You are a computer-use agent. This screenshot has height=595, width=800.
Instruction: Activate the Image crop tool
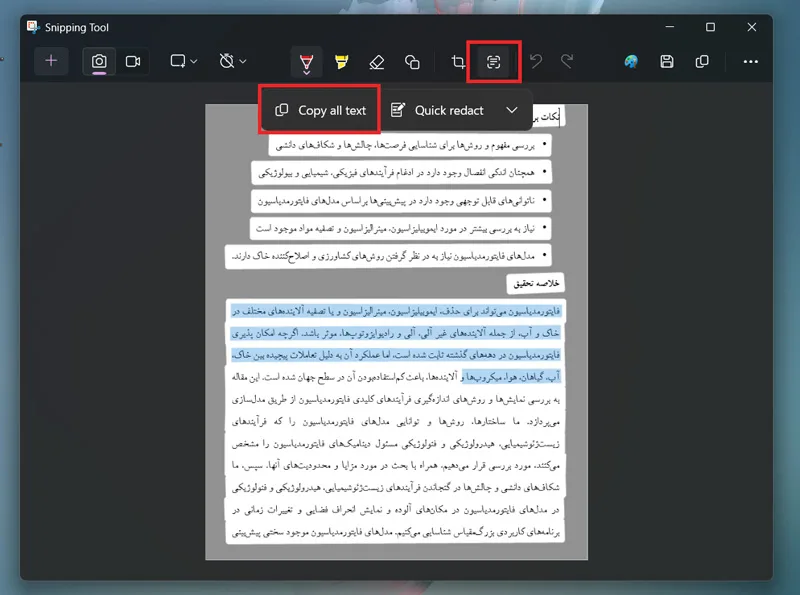(458, 62)
